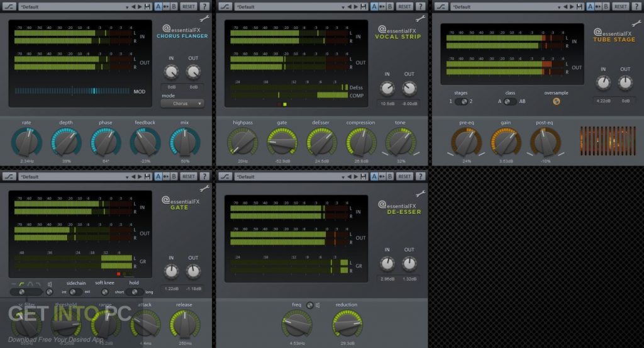Open help in De-Esser window

pyautogui.click(x=420, y=177)
